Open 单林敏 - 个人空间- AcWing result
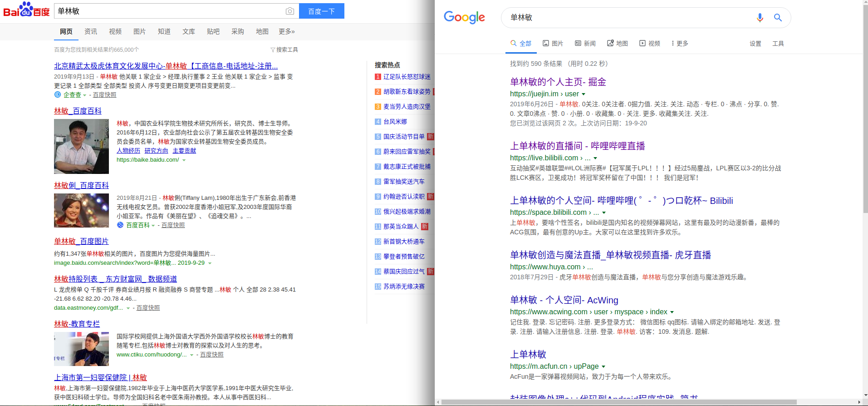The image size is (868, 406). click(x=564, y=300)
